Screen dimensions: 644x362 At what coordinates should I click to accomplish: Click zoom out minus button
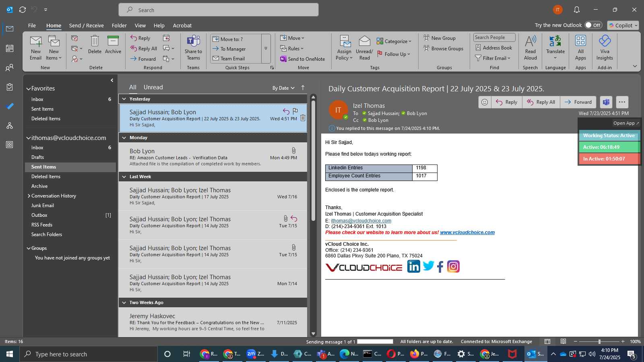pyautogui.click(x=576, y=341)
